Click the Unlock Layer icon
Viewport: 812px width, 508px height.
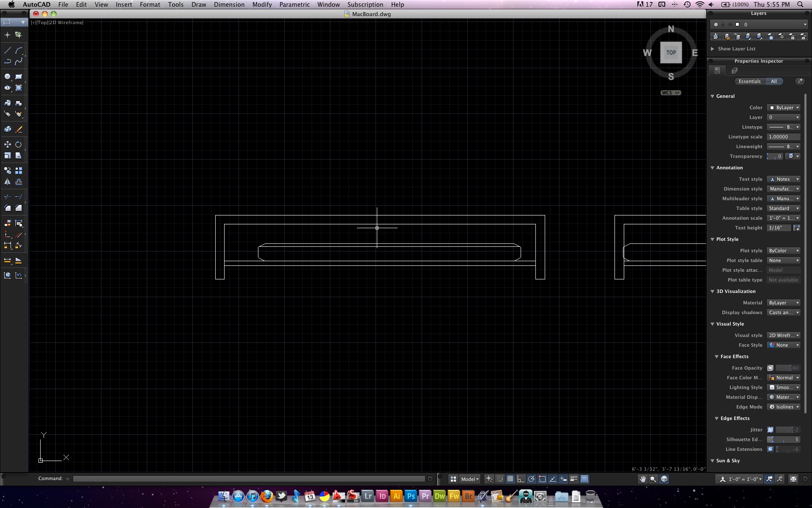point(803,37)
